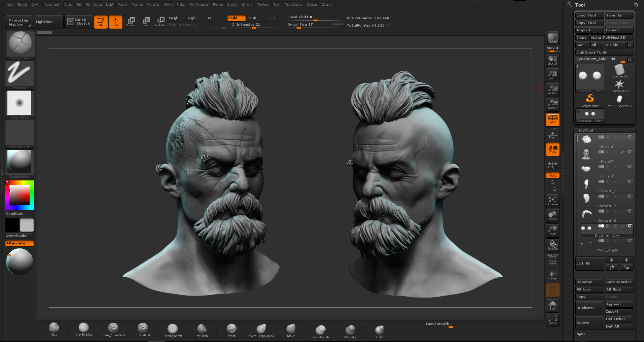The image size is (644, 342).
Task: Click the Make PolyMesh3D button
Action: coord(612,37)
